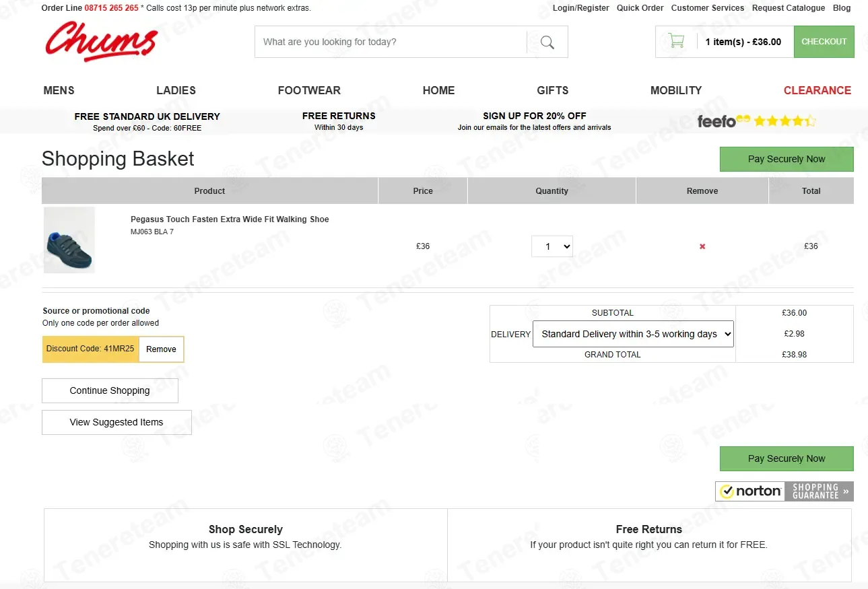Remove discount code 41MR25
Viewport: 868px width, 589px height.
(161, 349)
